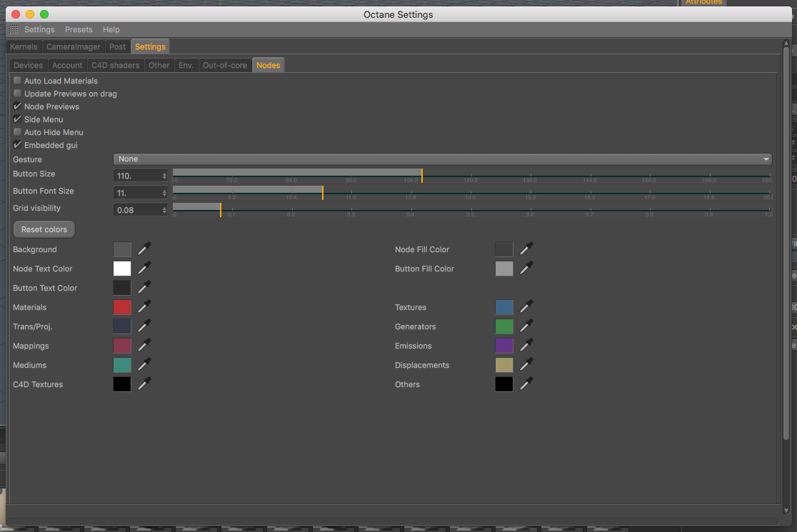The height and width of the screenshot is (532, 797).
Task: Click the Mediums eyedropper icon
Action: pyautogui.click(x=144, y=365)
